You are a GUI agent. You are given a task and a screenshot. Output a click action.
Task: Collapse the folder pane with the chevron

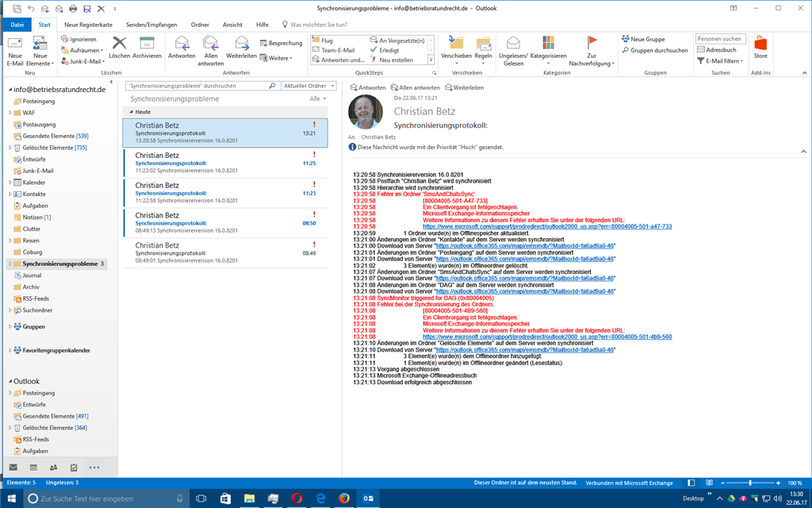[x=111, y=82]
